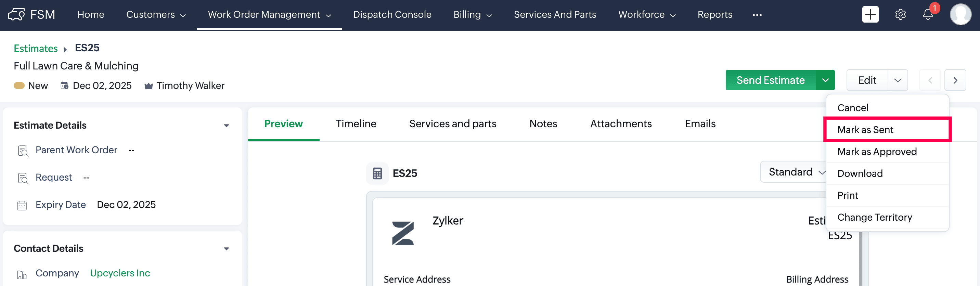Open the quick create plus icon

870,14
